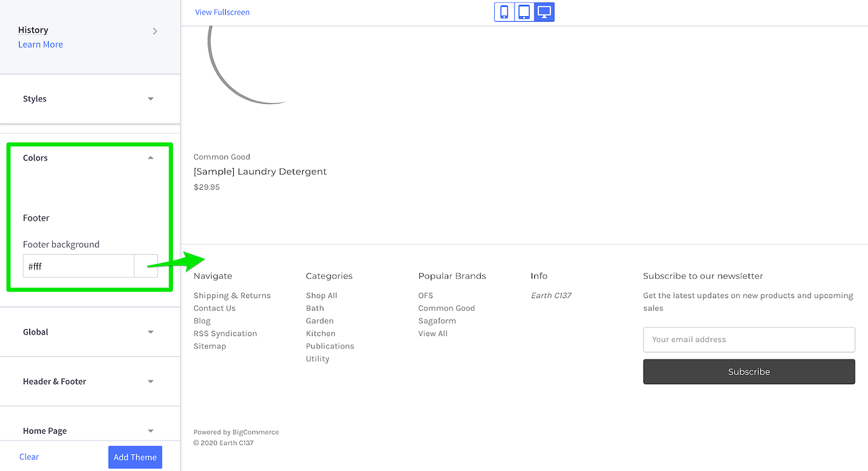Open the Shop All category
Image resolution: width=868 pixels, height=471 pixels.
click(321, 296)
